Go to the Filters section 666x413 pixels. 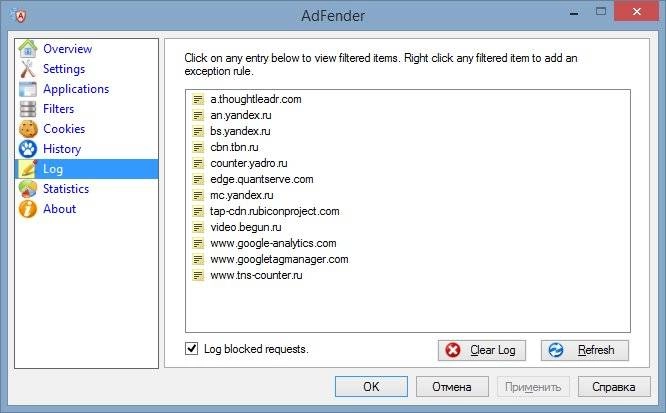59,109
